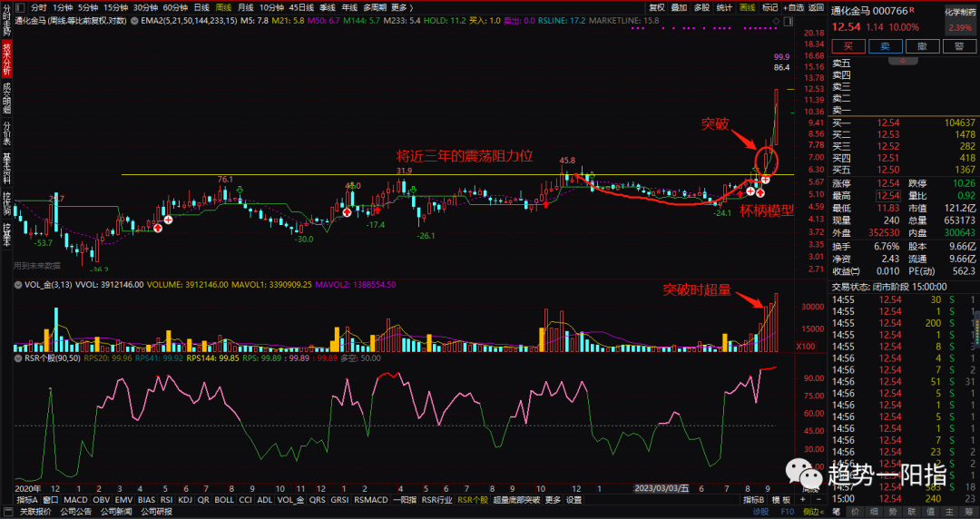The width and height of the screenshot is (980, 519).
Task: Select the 指标A indicator group
Action: (27, 500)
